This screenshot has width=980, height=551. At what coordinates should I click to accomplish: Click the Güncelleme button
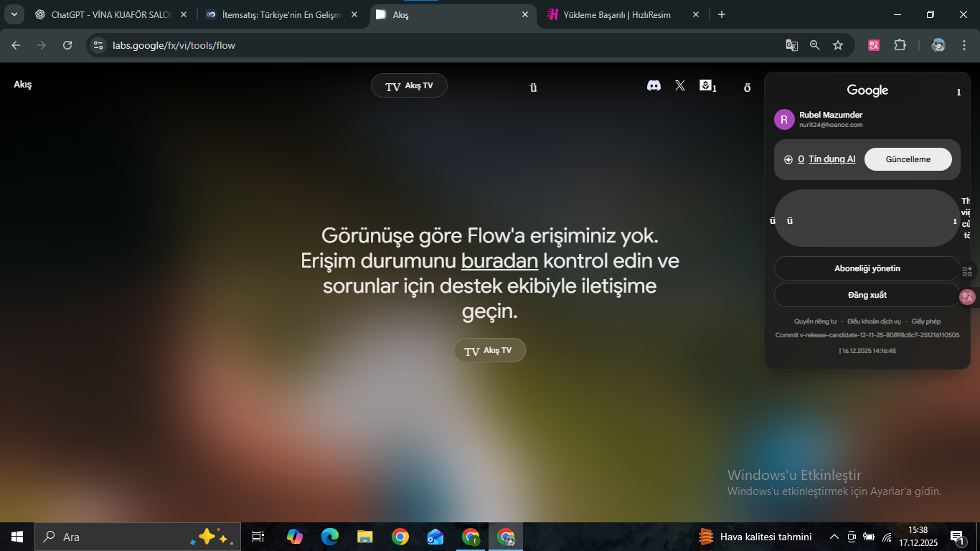point(908,159)
